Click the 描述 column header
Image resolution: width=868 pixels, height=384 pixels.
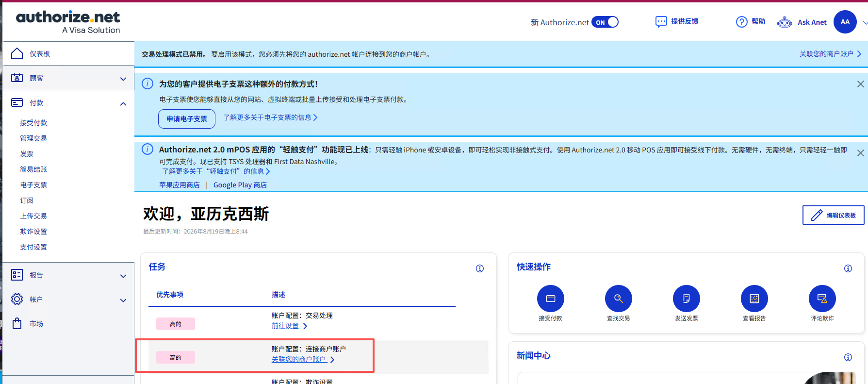click(x=278, y=295)
